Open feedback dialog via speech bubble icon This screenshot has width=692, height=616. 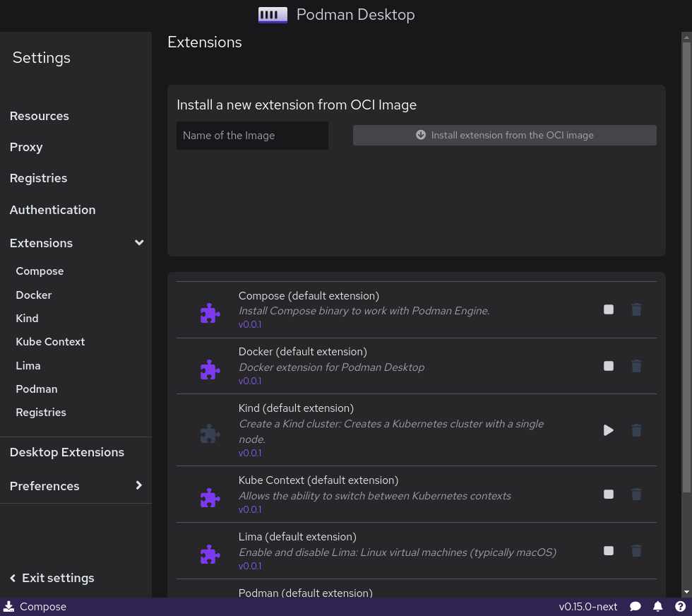pyautogui.click(x=636, y=606)
